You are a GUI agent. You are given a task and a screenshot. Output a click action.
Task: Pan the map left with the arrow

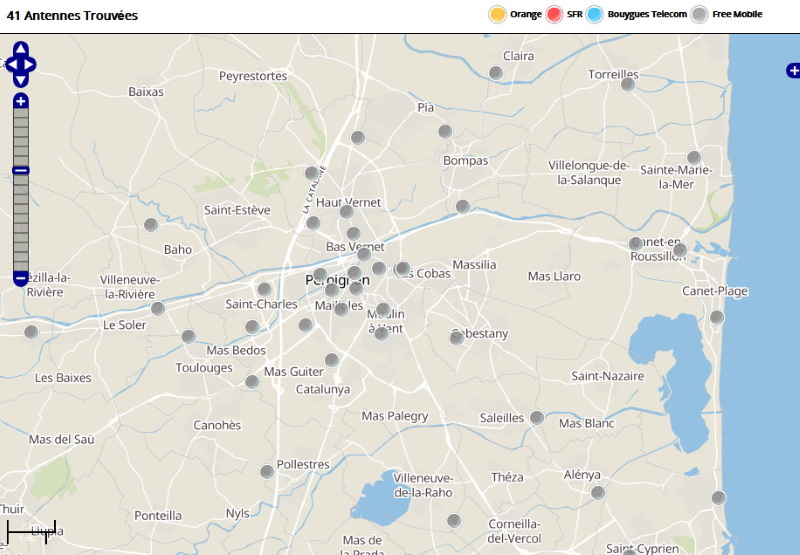(x=10, y=64)
